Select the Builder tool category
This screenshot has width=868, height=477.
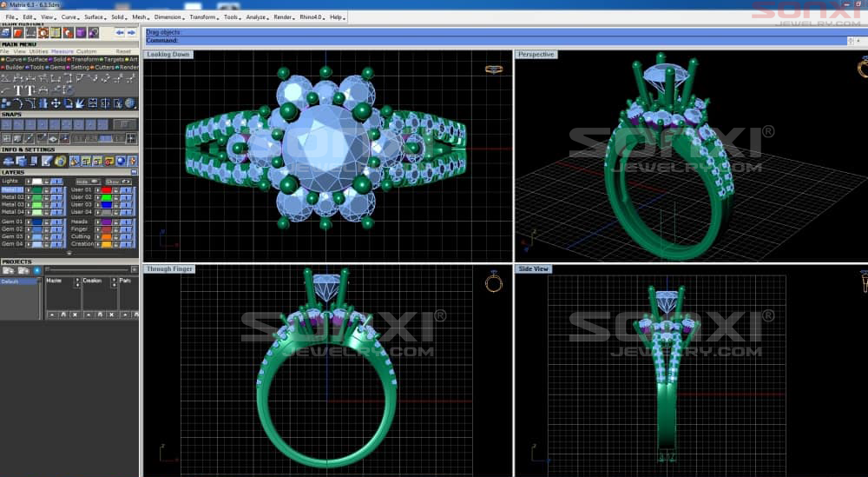pos(13,67)
